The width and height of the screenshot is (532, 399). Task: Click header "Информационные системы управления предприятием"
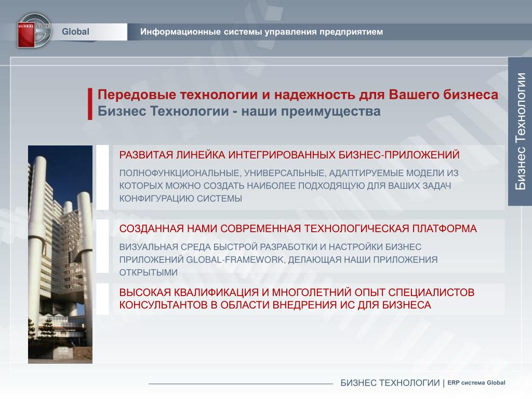[262, 32]
